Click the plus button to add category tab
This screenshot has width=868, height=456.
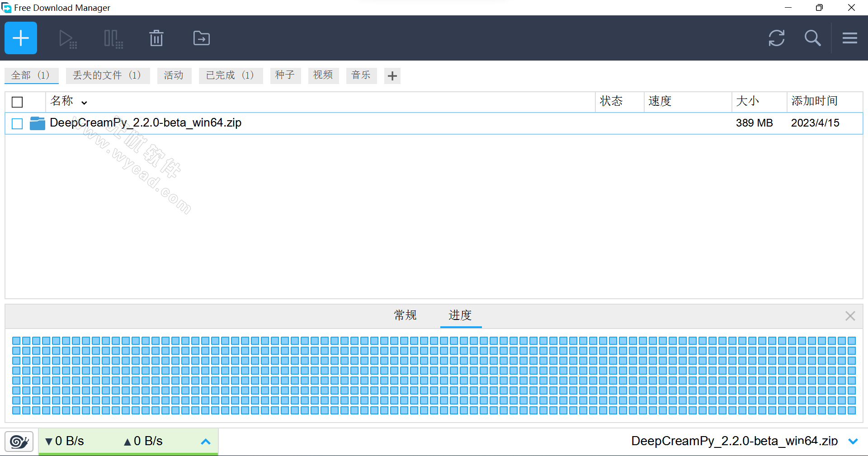click(392, 75)
